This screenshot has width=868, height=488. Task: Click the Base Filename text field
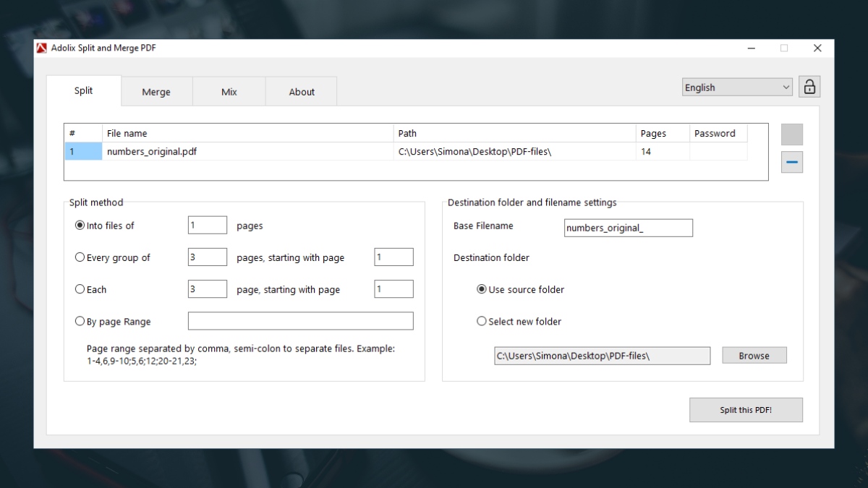pyautogui.click(x=629, y=228)
